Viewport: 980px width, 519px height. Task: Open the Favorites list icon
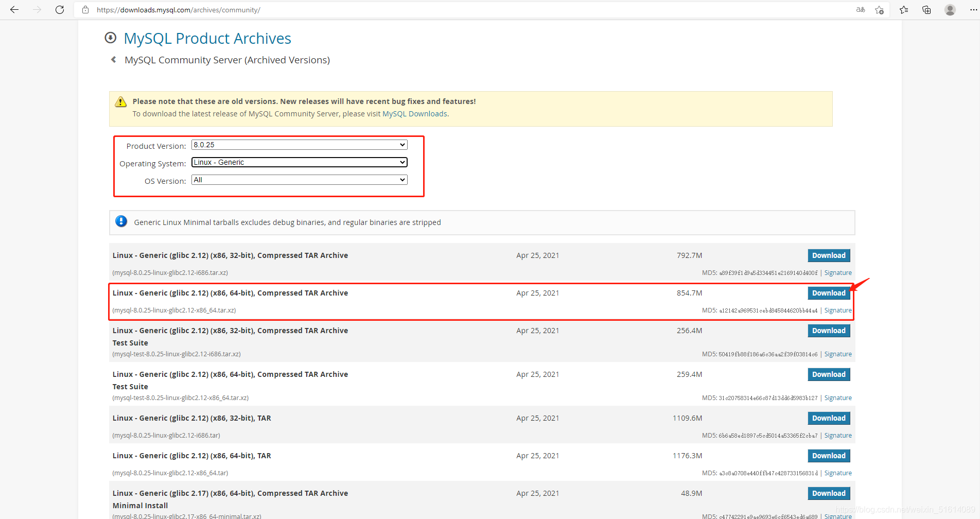point(904,10)
